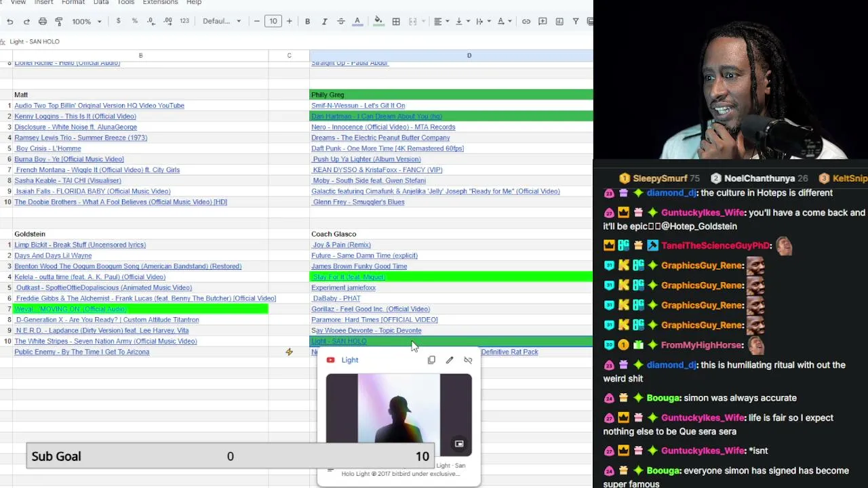Open vertical align dropdown

(x=462, y=22)
